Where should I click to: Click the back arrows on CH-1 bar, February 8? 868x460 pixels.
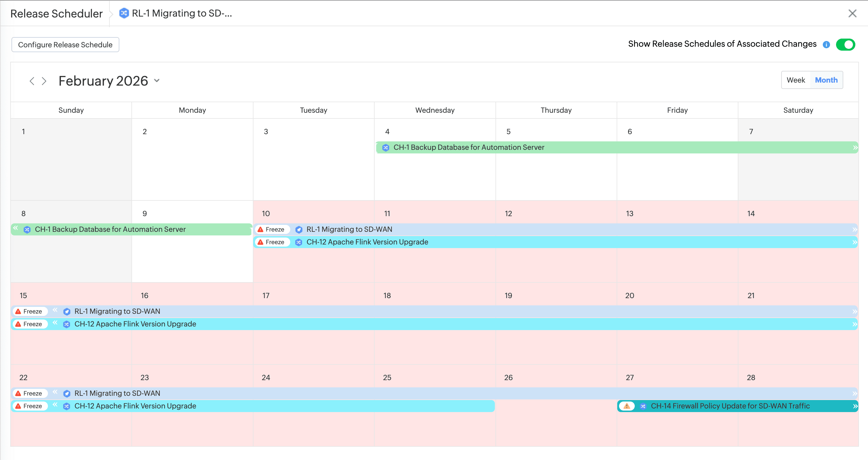coord(15,228)
